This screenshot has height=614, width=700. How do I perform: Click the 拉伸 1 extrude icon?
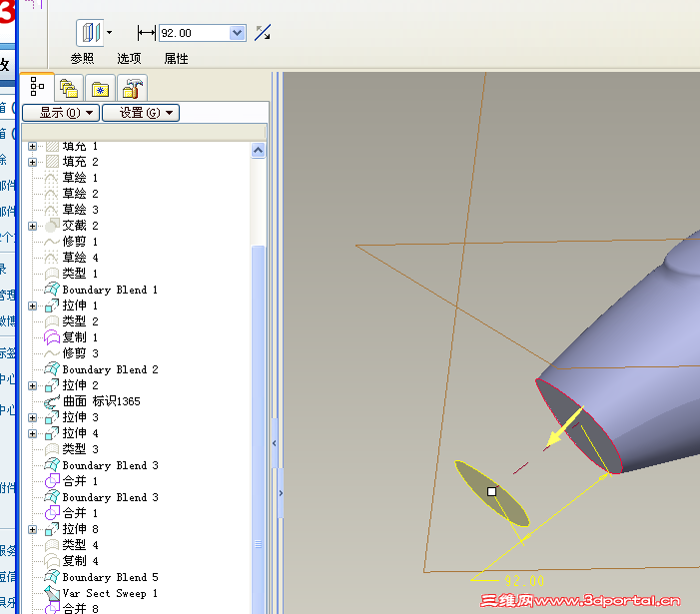coord(52,306)
